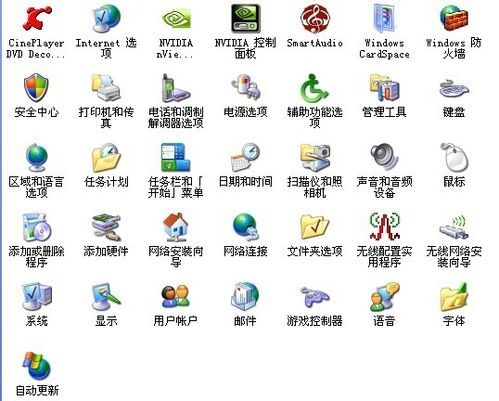This screenshot has width=499, height=401.
Task: Open 打印机和传真 icon
Action: 106,88
